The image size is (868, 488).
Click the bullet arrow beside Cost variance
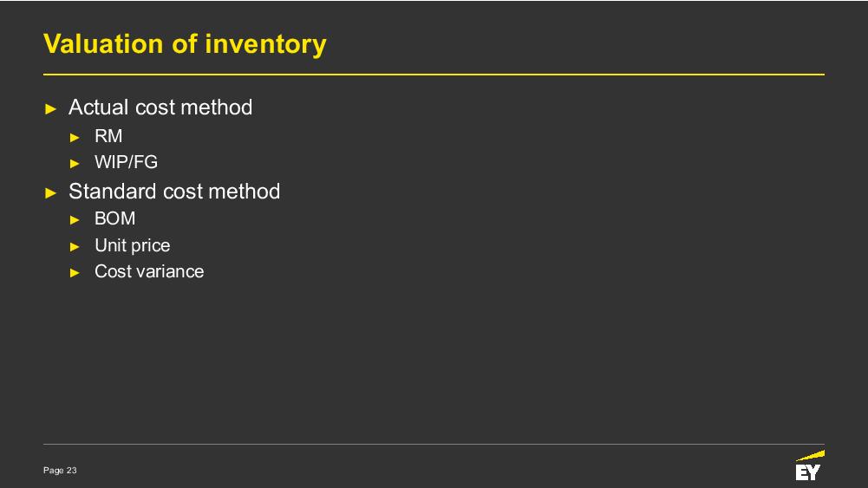(75, 272)
